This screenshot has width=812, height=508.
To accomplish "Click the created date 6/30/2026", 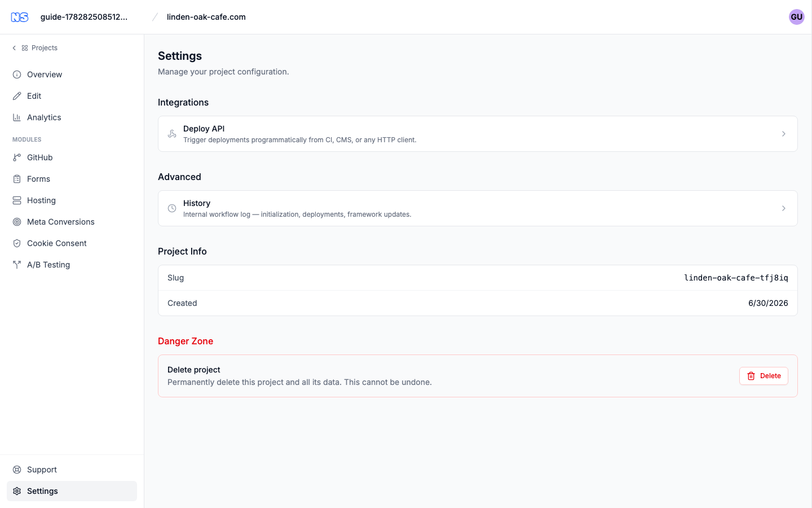I will (768, 303).
